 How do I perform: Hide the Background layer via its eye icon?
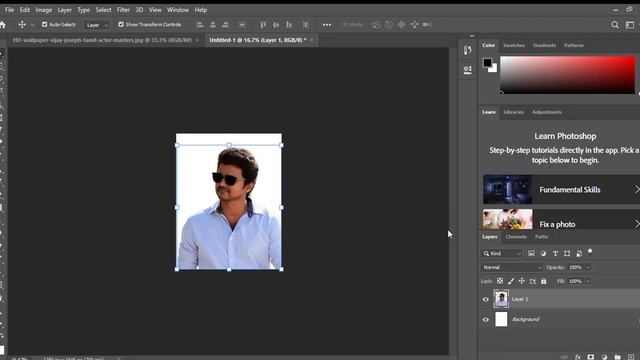tap(486, 320)
